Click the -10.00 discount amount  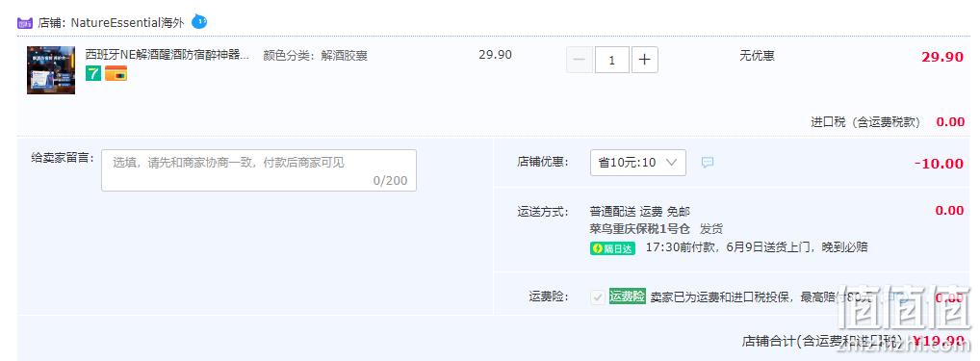[939, 164]
